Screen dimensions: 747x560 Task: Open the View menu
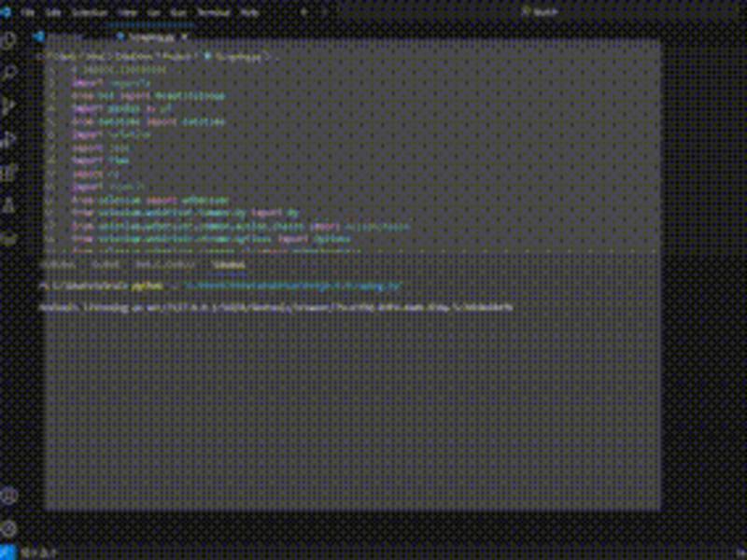(127, 12)
